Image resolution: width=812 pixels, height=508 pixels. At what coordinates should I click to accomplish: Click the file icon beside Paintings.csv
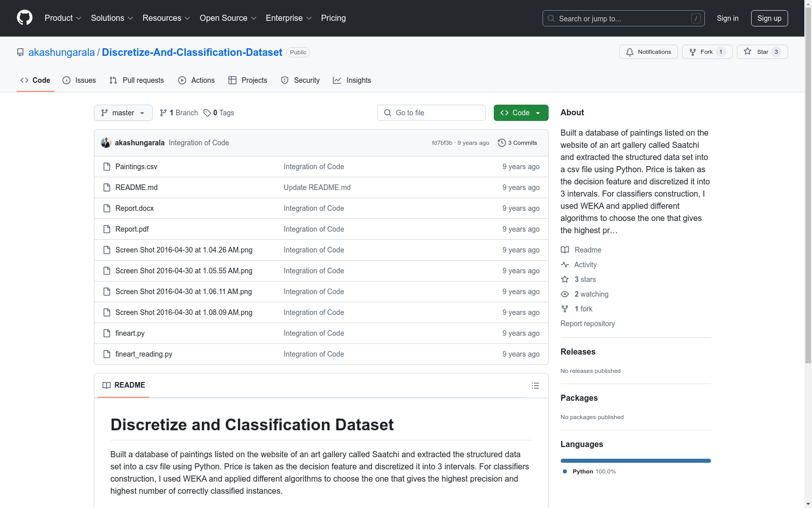tap(107, 167)
